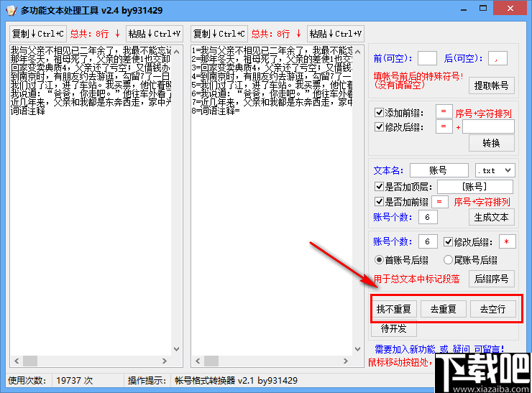Click right text area line 8=词语注释=
Image resolution: width=532 pixels, height=393 pixels.
[216, 111]
